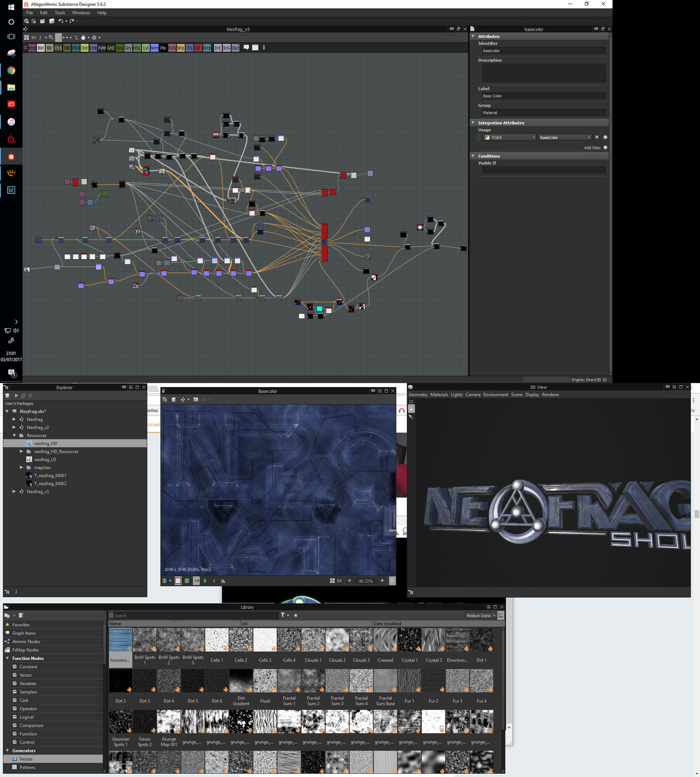
Task: Add a Transform node with Trs button
Action: [189, 48]
